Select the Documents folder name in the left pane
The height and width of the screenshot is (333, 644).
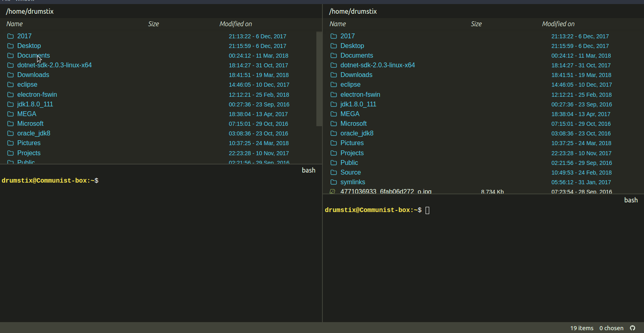[33, 56]
